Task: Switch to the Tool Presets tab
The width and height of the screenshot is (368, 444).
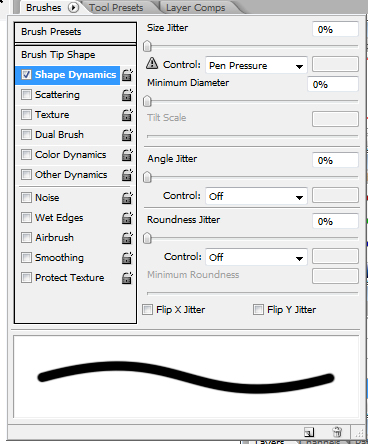Action: click(x=116, y=7)
